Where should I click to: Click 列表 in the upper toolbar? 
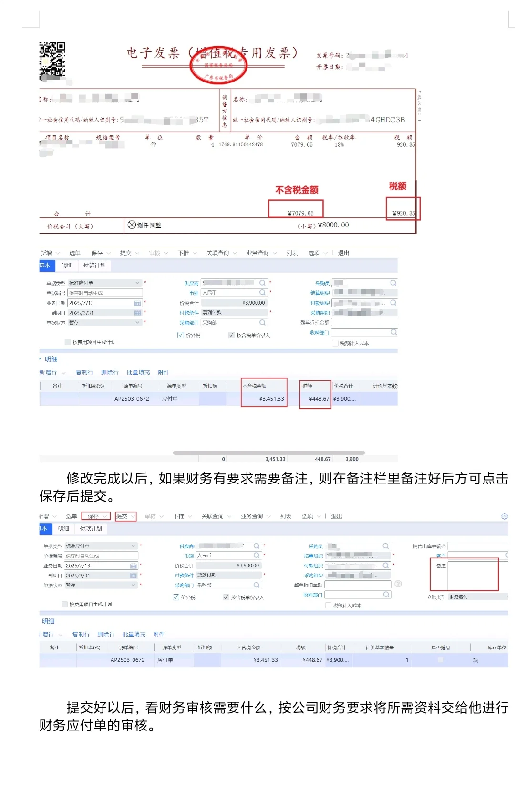pyautogui.click(x=292, y=253)
